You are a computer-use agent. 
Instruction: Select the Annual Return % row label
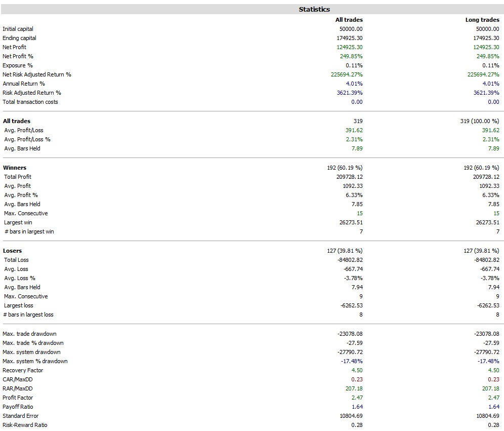click(24, 84)
